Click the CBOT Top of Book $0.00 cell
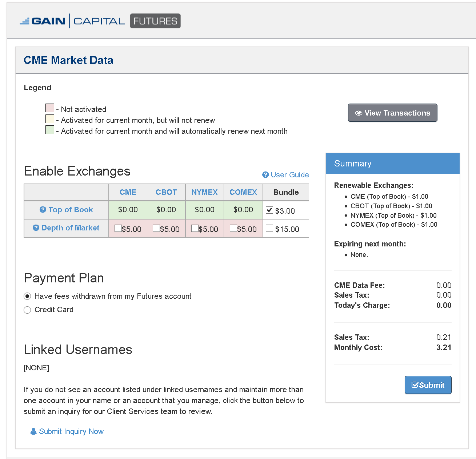Image resolution: width=476 pixels, height=459 pixels. (x=166, y=210)
